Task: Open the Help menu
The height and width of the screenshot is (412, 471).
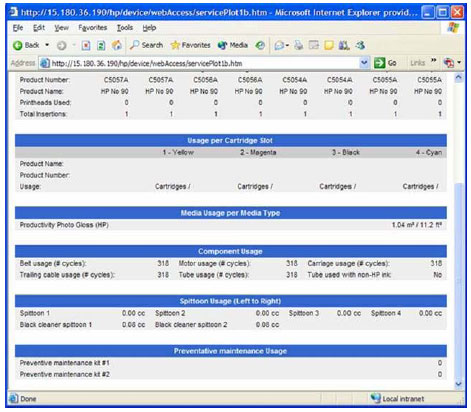Action: click(x=149, y=28)
